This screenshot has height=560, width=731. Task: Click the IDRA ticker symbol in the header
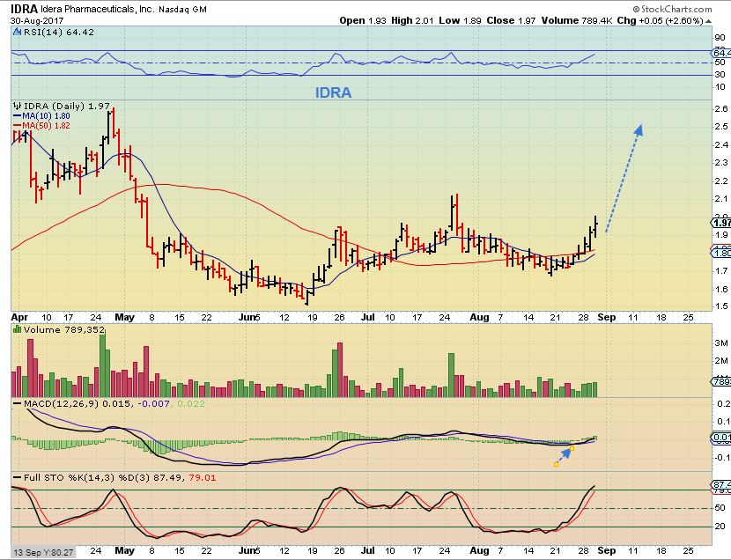24,9
